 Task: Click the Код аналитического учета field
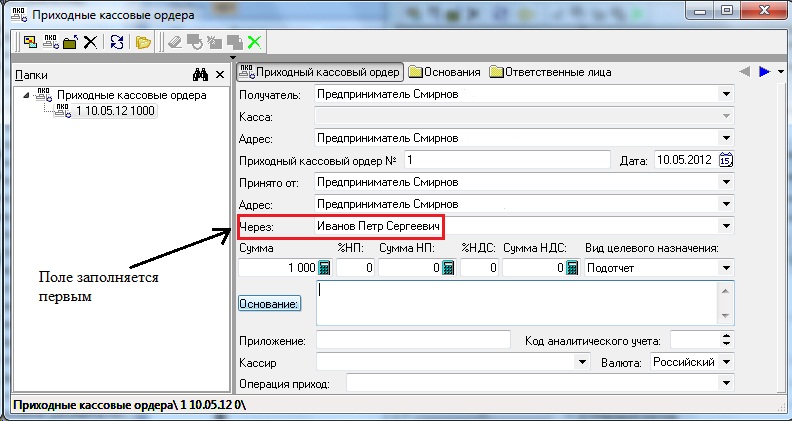(x=695, y=340)
